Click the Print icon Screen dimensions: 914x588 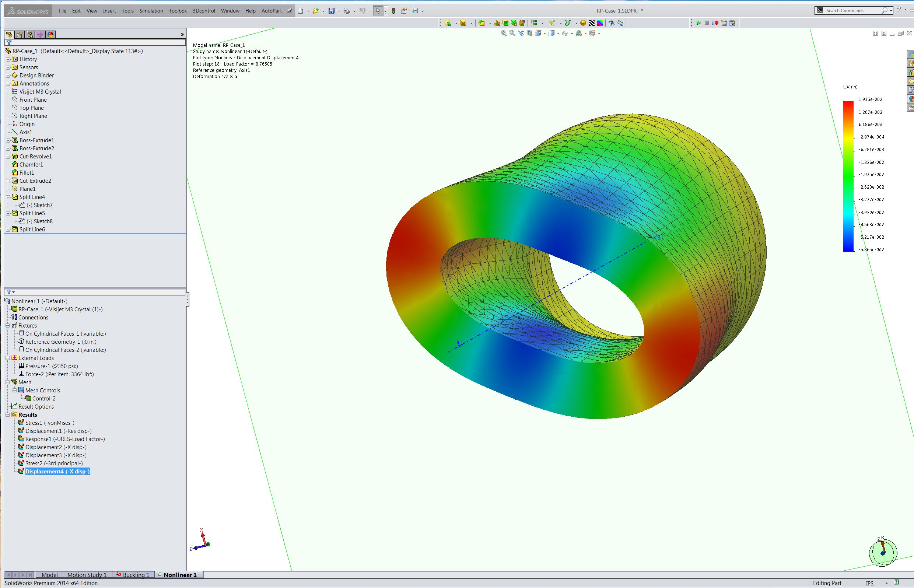347,11
